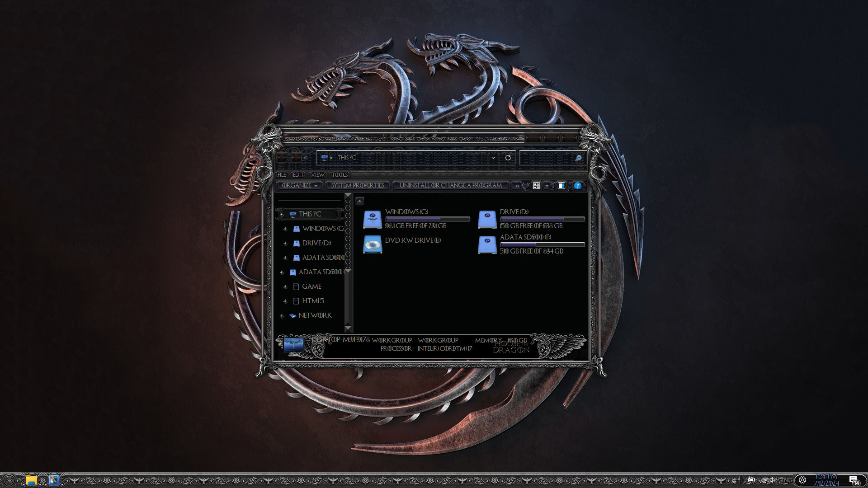Open the DVD RW Drive (E:)
Viewport: 868px width, 488px height.
[x=373, y=244]
